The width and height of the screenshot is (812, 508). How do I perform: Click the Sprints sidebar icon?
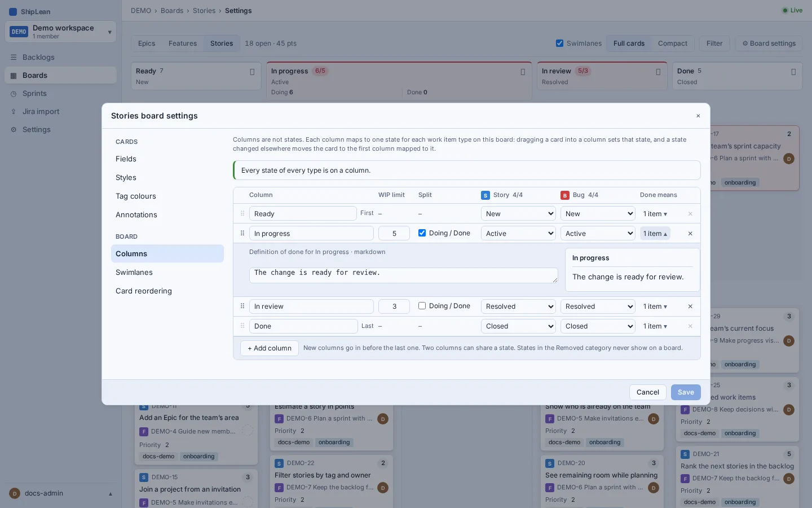click(14, 94)
